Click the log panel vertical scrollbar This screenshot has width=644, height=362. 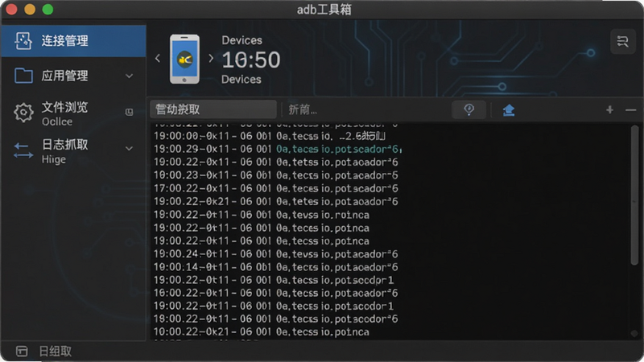[x=634, y=195]
